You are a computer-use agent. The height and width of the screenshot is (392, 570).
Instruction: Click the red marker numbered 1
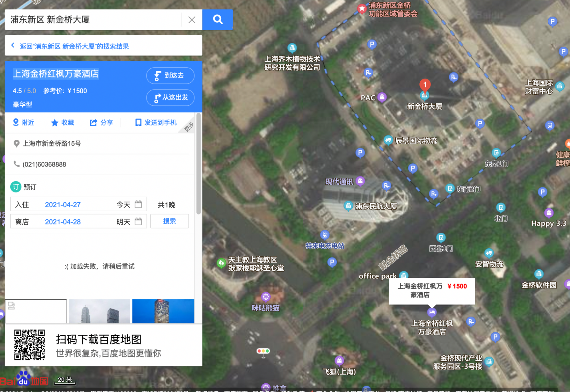(425, 86)
